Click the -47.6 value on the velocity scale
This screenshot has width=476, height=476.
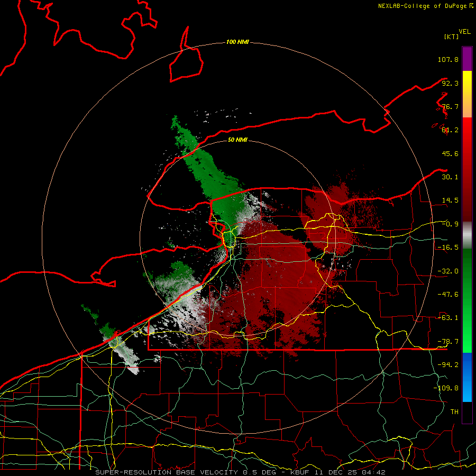coord(448,295)
